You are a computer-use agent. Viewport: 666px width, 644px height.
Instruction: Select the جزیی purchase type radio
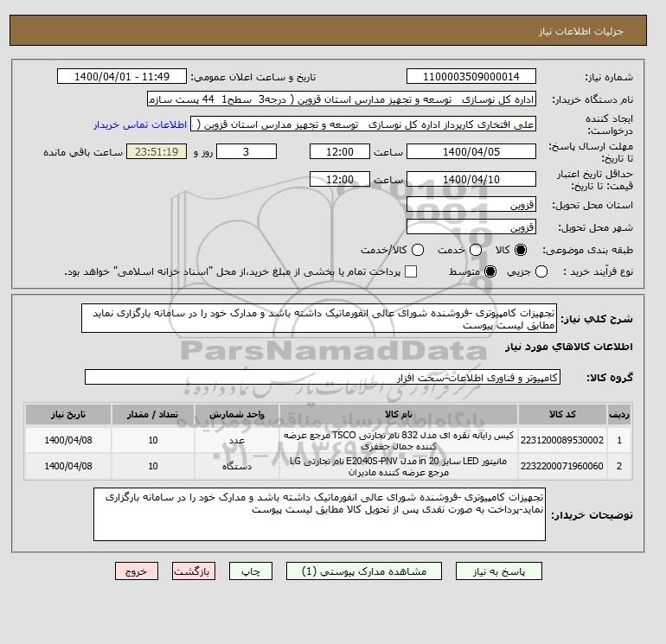(541, 271)
